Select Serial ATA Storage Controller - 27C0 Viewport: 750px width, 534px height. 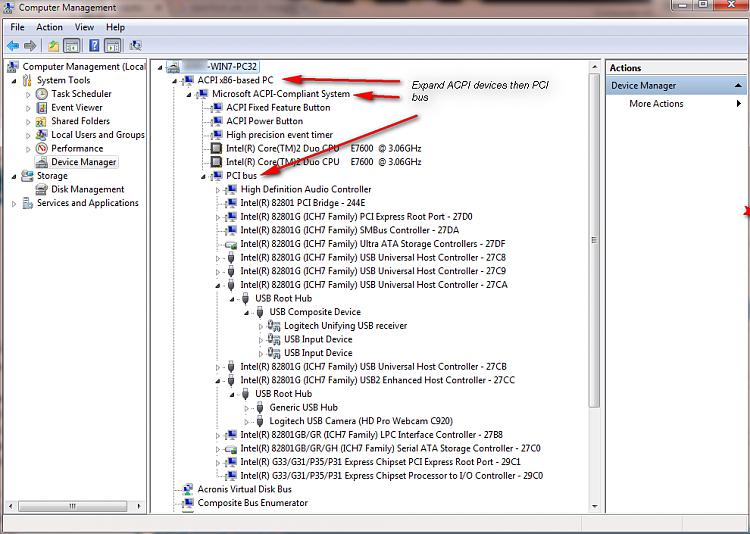(x=390, y=449)
